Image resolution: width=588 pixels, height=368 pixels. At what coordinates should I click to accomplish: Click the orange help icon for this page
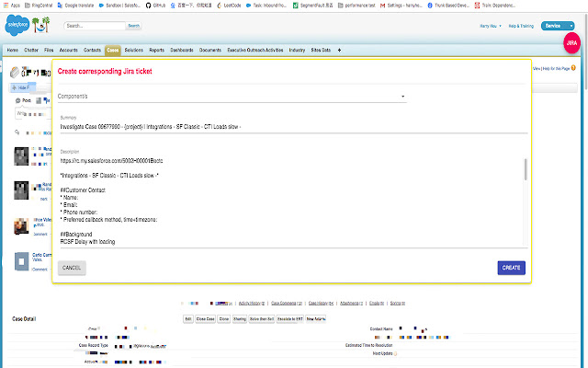(573, 68)
